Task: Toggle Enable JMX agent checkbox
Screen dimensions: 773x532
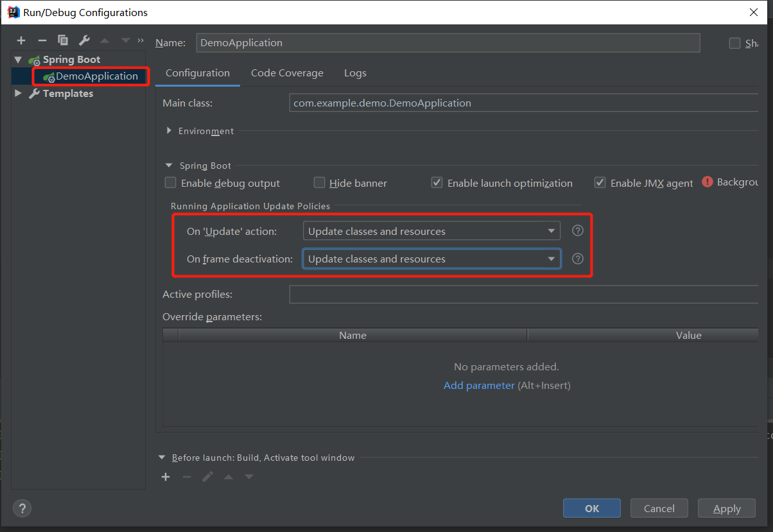Action: (x=600, y=183)
